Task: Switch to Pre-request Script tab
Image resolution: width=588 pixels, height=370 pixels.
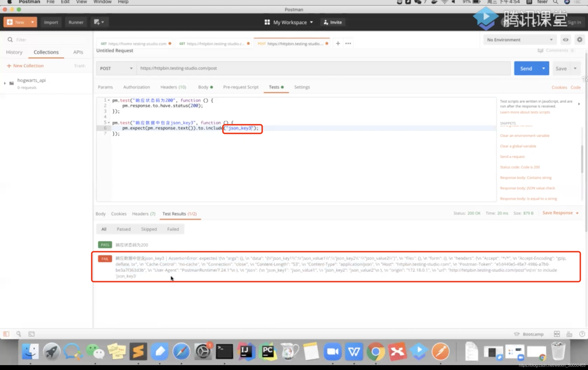Action: pos(241,87)
